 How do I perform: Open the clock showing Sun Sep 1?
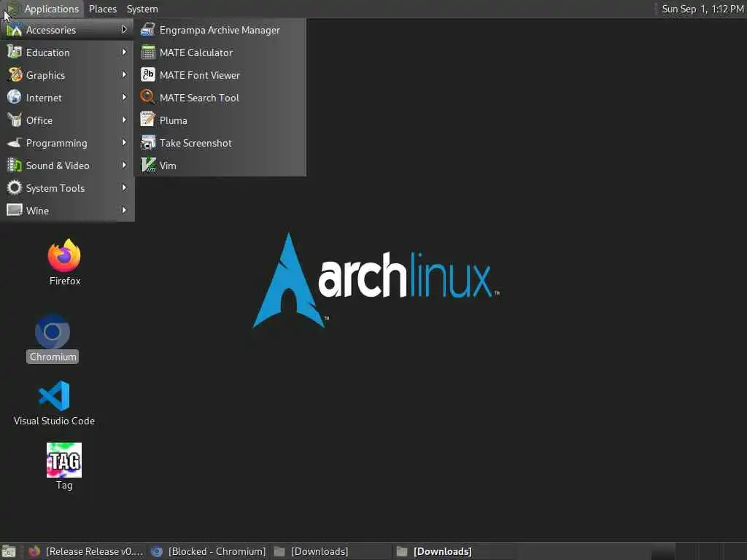coord(703,9)
